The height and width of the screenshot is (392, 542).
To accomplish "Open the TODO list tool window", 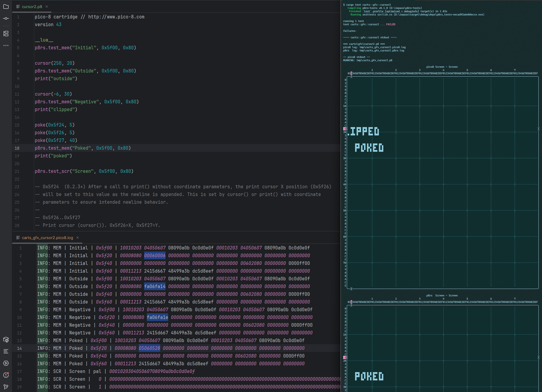I will pos(6,351).
